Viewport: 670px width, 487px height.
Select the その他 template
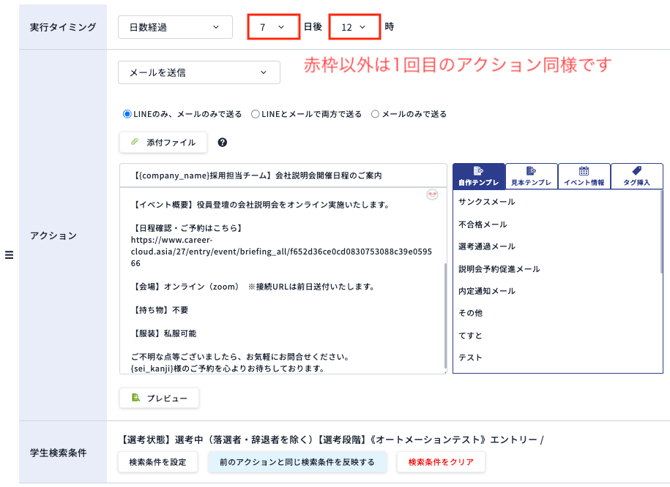[470, 313]
